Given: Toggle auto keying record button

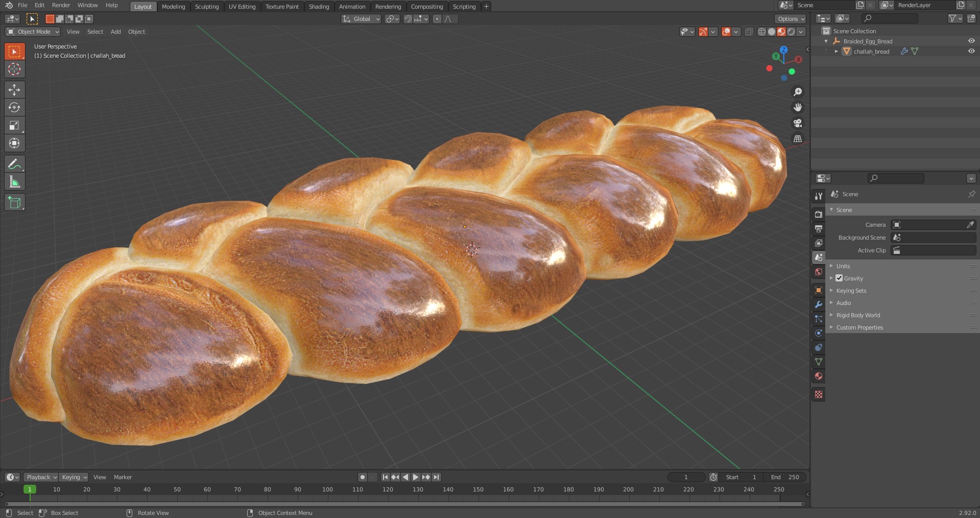Looking at the screenshot, I should (x=362, y=477).
